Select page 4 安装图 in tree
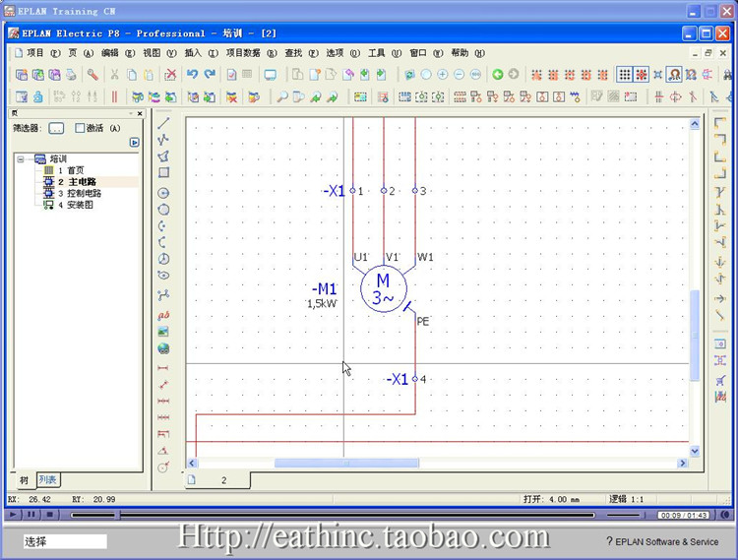The image size is (738, 560). (x=76, y=205)
